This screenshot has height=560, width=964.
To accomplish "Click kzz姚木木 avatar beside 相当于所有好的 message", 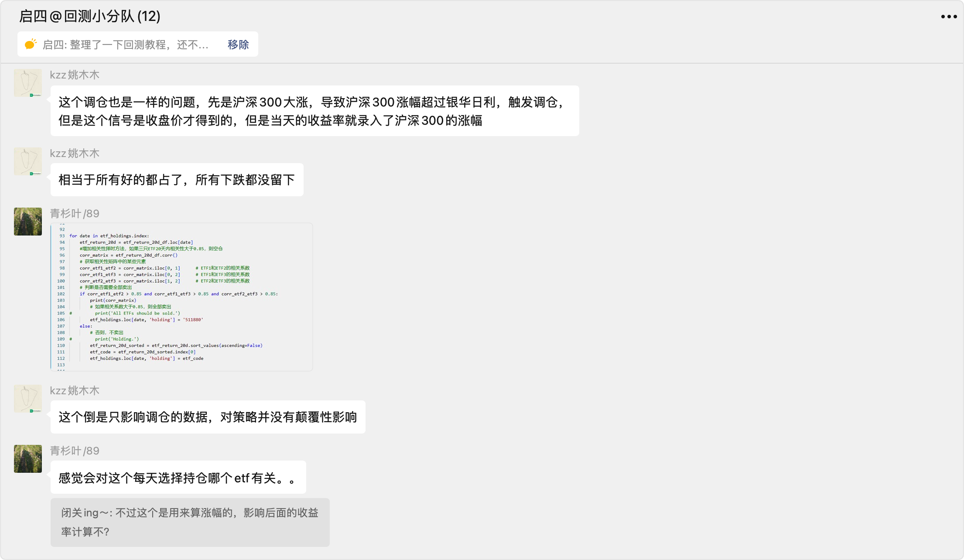I will coord(28,161).
